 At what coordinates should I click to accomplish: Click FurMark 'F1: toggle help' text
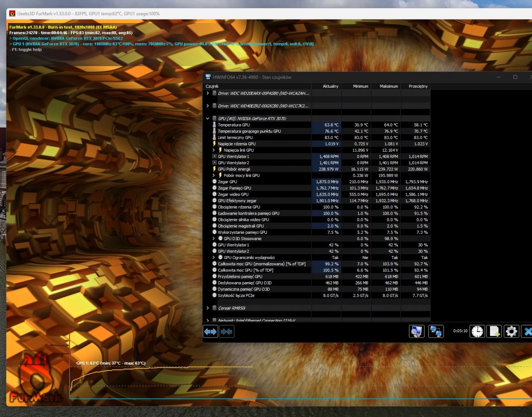(x=26, y=49)
